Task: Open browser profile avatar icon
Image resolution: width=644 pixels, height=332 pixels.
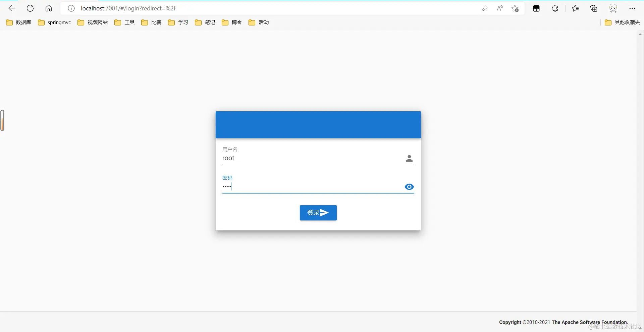Action: pyautogui.click(x=613, y=8)
